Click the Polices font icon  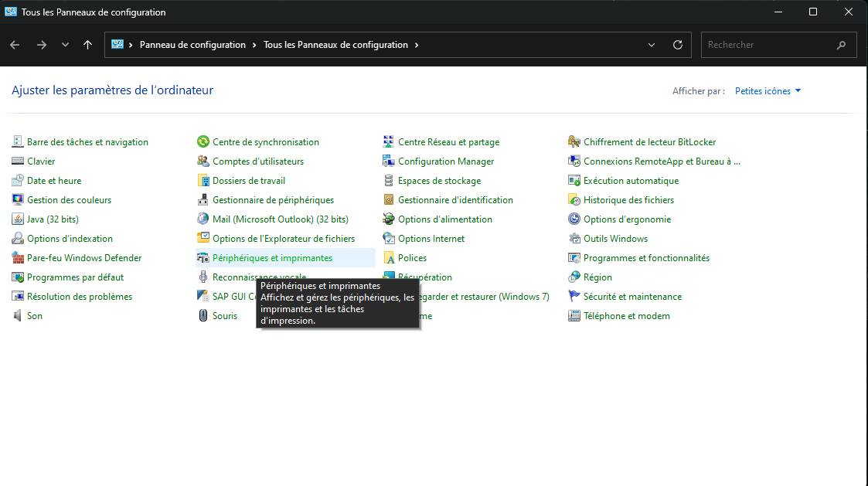click(390, 258)
